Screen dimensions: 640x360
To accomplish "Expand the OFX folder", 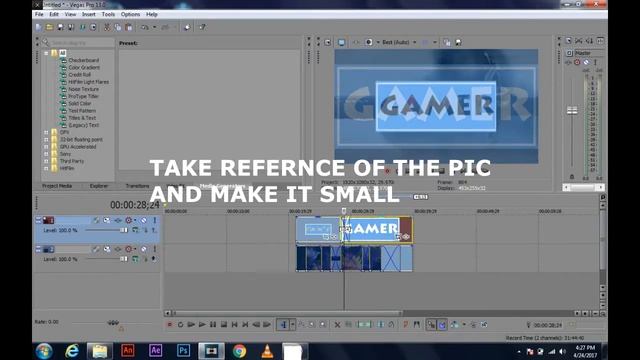I will pyautogui.click(x=47, y=132).
